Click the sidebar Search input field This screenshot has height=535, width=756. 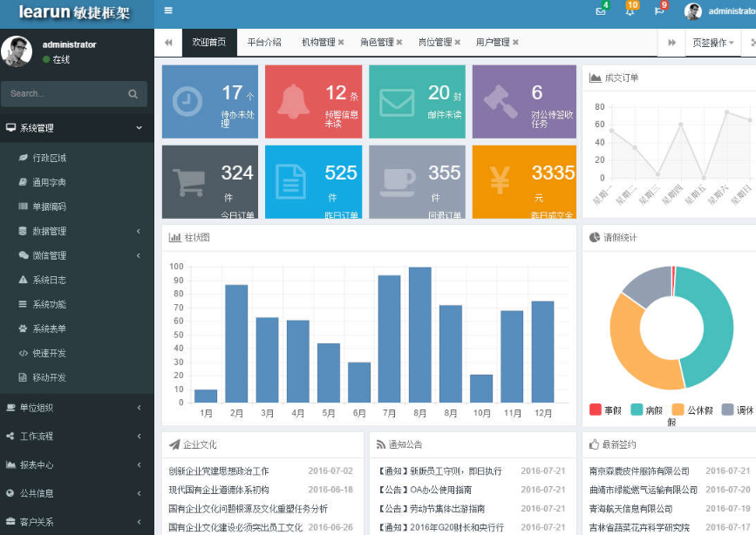(x=63, y=94)
